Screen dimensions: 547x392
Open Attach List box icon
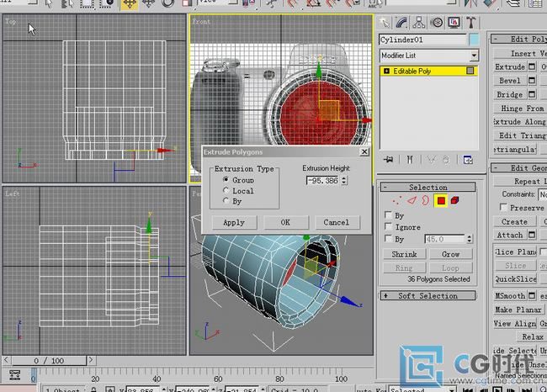click(x=532, y=235)
